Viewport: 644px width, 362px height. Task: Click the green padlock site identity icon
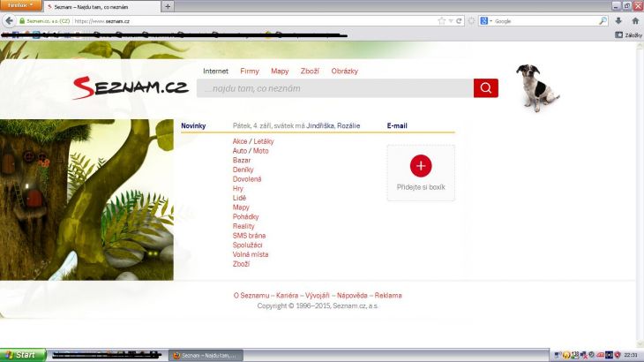tap(22, 21)
